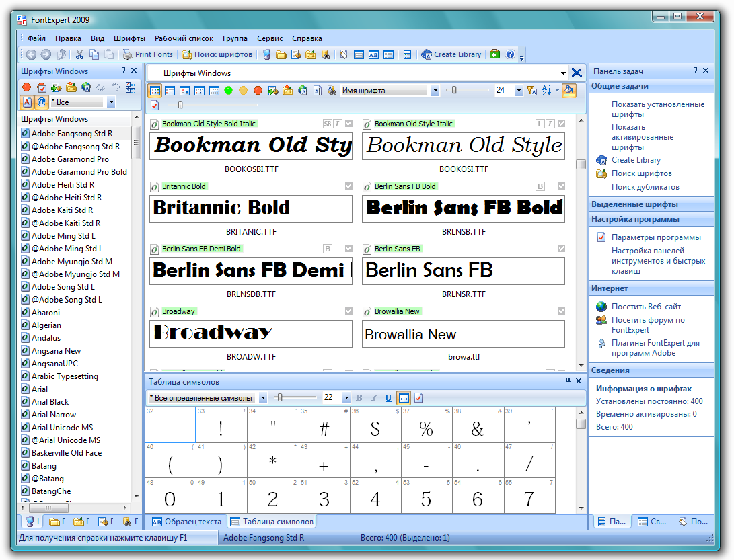Click the highlighted paint bucket icon
This screenshot has width=734, height=560.
[568, 91]
